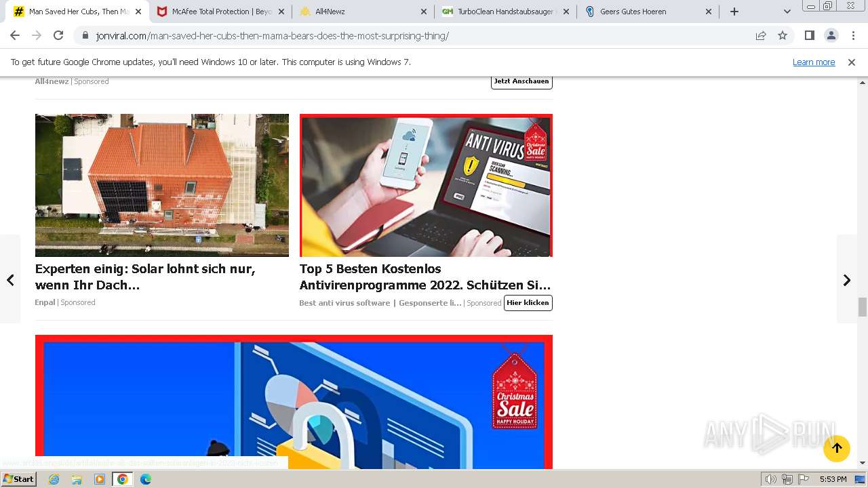Click the scrollbar down arrow

point(863,464)
